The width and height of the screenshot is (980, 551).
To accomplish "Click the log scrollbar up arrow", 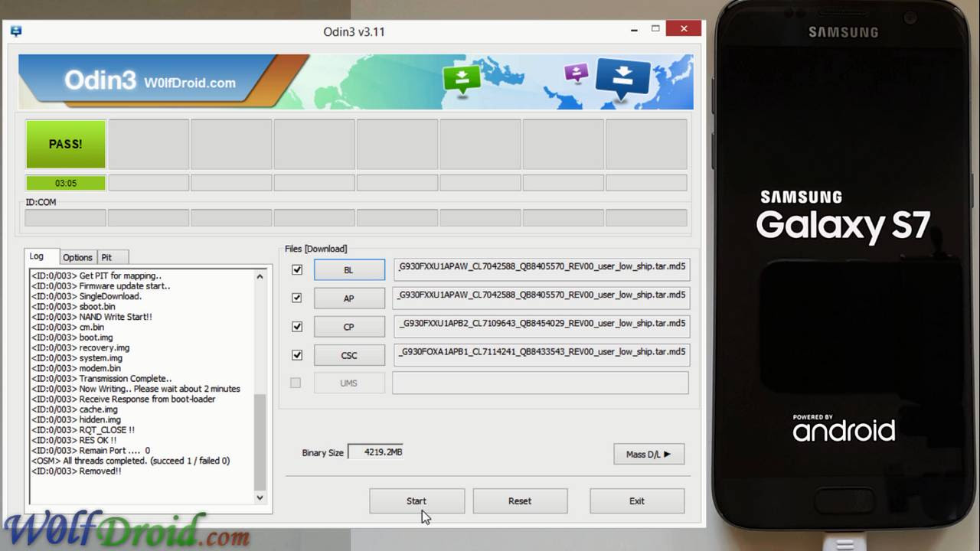I will pos(260,276).
